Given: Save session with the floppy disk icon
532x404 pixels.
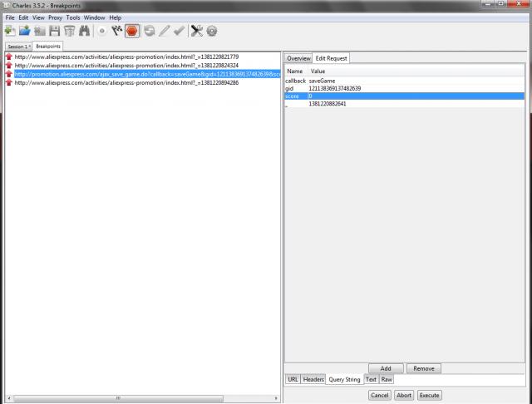Looking at the screenshot, I should [x=54, y=31].
